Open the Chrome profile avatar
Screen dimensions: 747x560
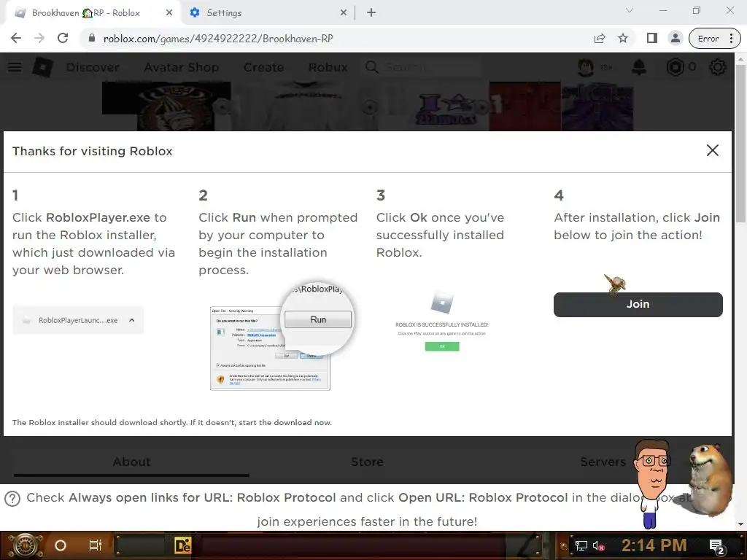tap(675, 39)
